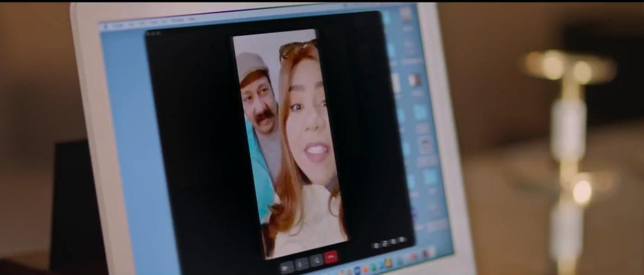644x275 pixels.
Task: Select the topmost desktop icon at screen's right edge
Action: (405, 13)
